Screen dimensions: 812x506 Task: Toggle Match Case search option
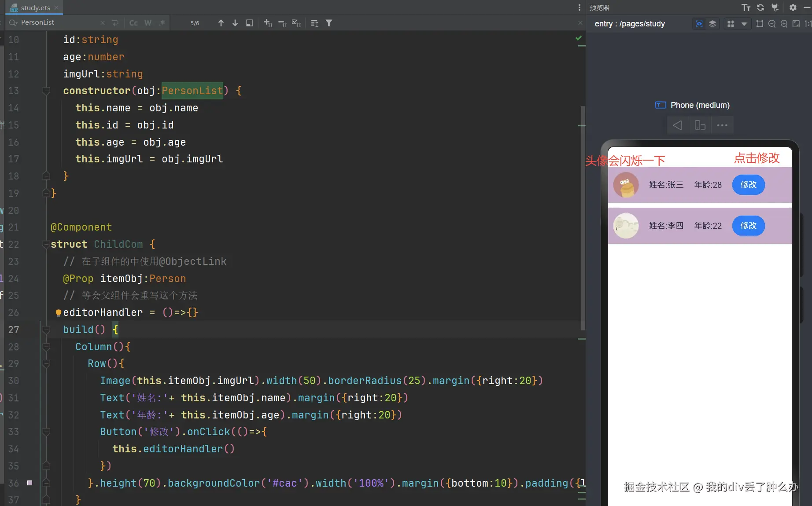click(133, 23)
